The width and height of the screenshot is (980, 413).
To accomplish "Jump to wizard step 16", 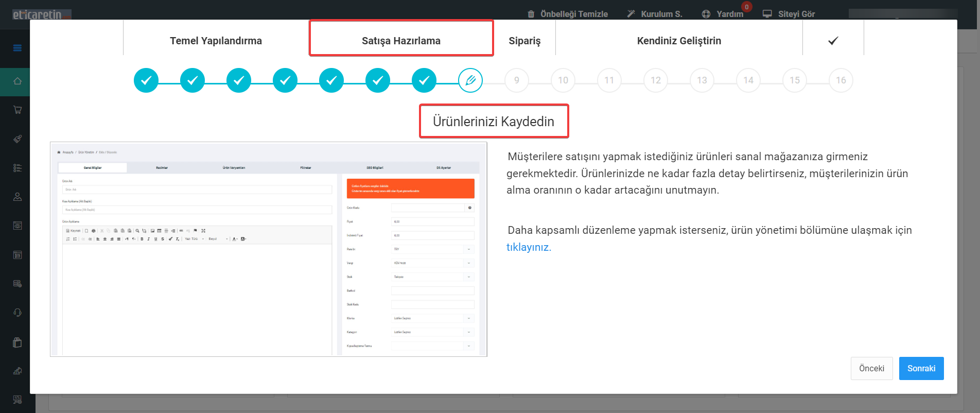I will pos(841,80).
